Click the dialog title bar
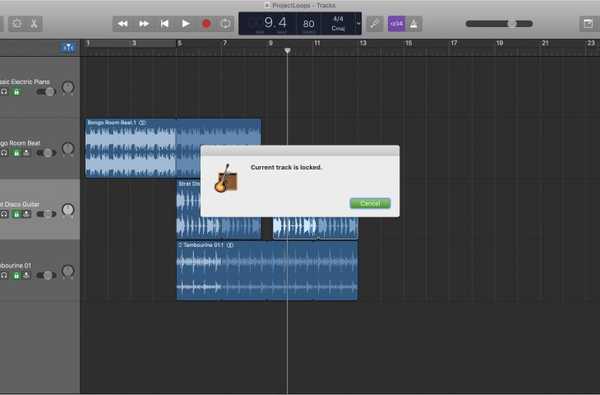Image resolution: width=600 pixels, height=395 pixels. coord(300,150)
